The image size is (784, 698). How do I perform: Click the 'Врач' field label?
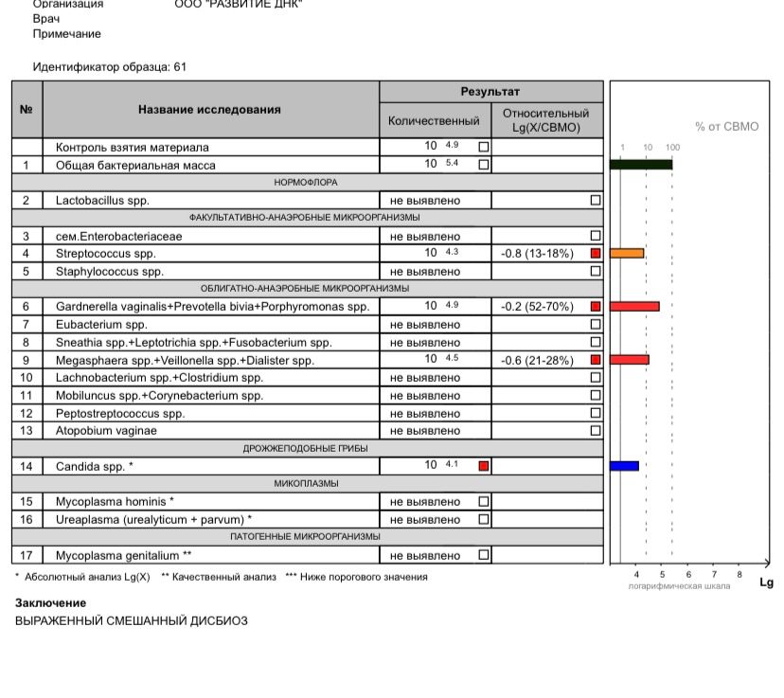(x=46, y=19)
